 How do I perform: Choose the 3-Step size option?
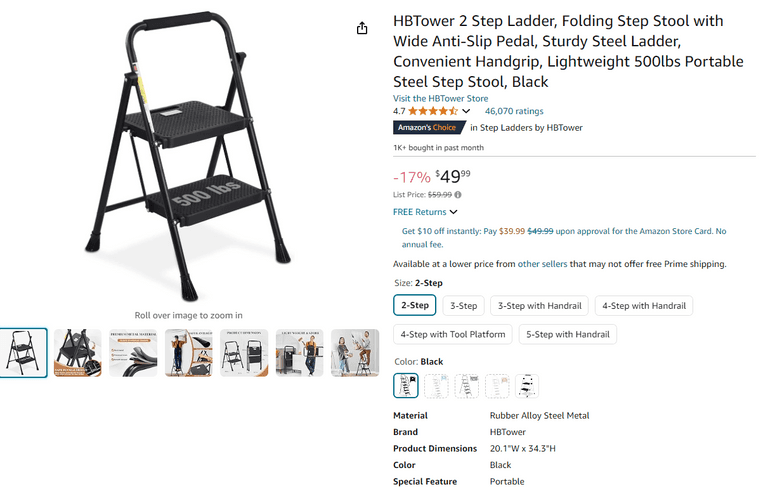pos(464,306)
